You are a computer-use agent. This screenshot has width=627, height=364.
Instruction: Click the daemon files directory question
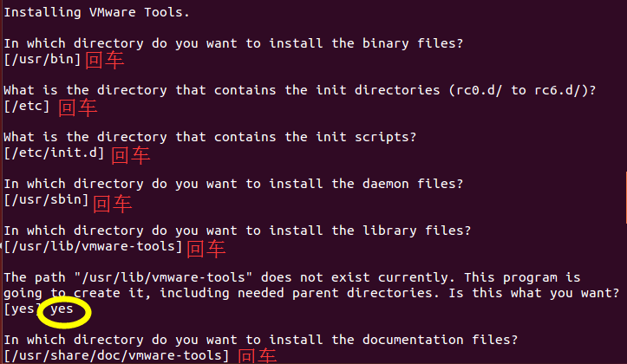[x=233, y=184]
